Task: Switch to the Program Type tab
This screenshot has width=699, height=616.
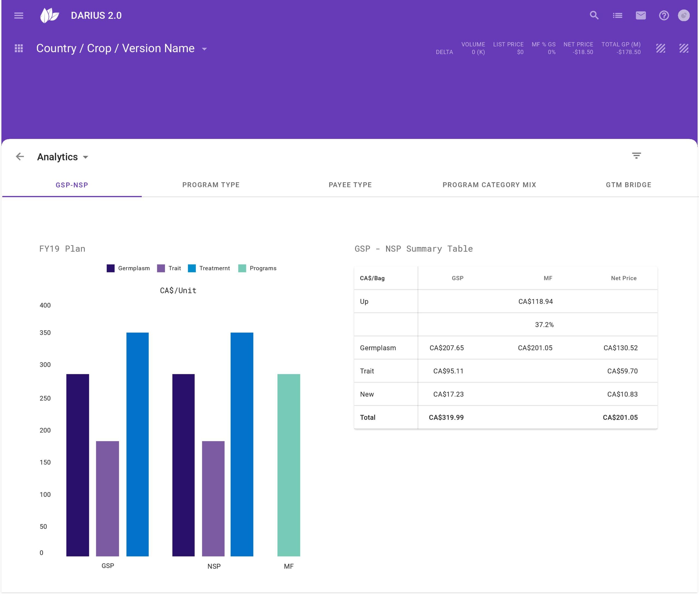Action: 211,185
